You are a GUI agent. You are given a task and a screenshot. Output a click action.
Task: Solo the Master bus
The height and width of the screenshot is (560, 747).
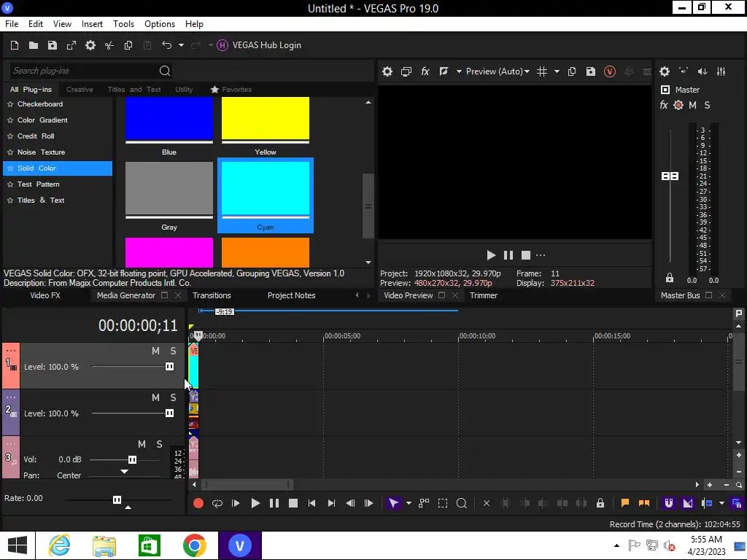point(707,105)
